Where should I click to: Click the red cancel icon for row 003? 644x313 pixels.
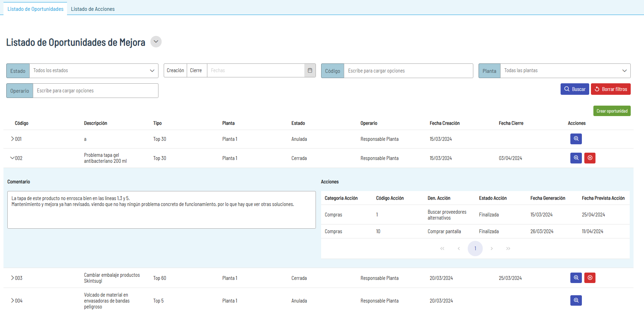pyautogui.click(x=590, y=278)
